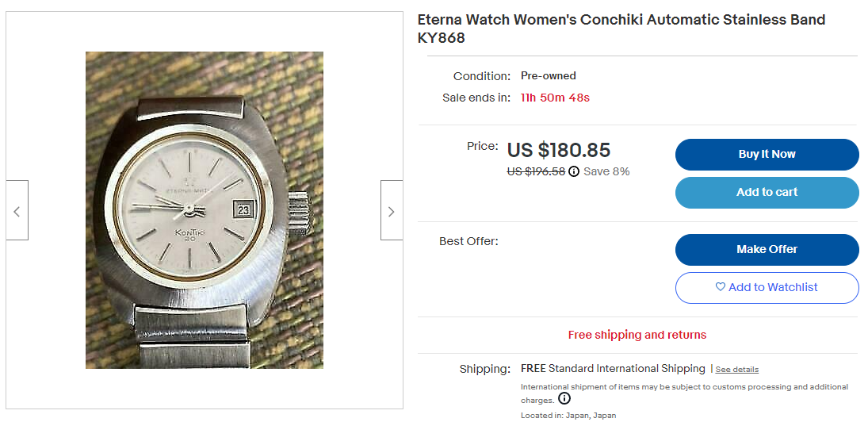Screen dimensions: 868x422
Task: Click info icon after customs charges note
Action: pyautogui.click(x=564, y=399)
